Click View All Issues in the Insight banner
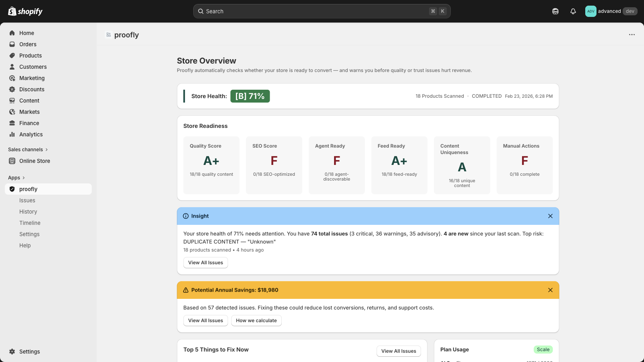Screen dimensions: 644x362 (x=205, y=262)
